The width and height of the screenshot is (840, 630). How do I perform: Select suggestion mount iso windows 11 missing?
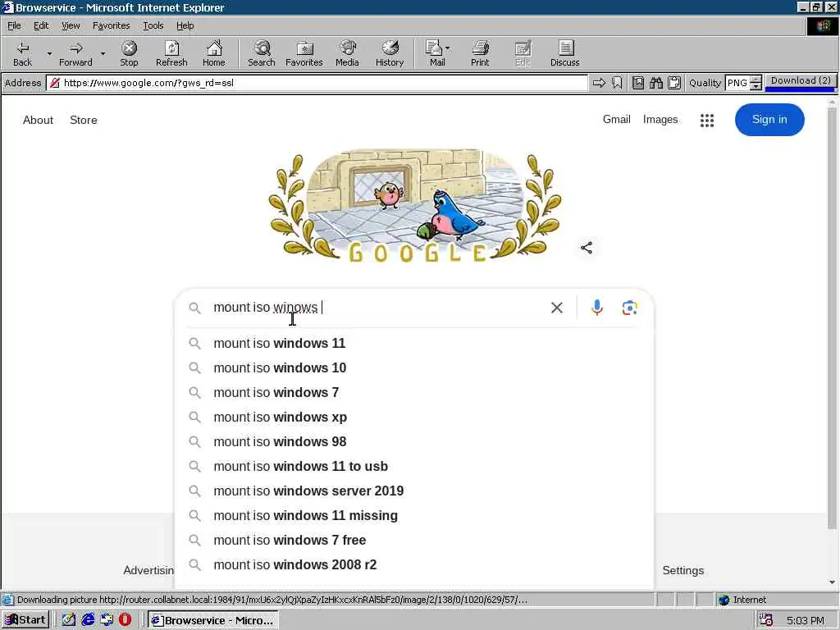[x=414, y=516]
